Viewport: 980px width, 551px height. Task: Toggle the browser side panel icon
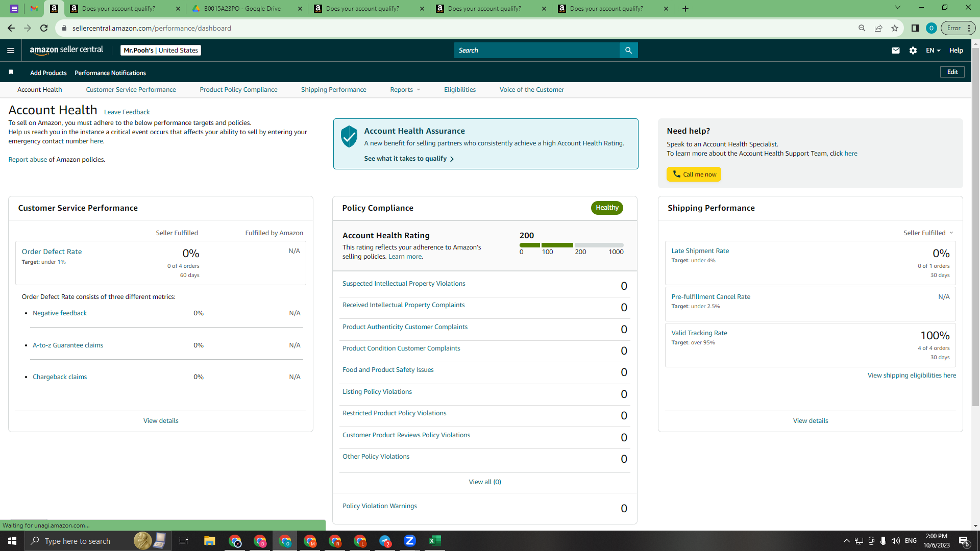915,28
